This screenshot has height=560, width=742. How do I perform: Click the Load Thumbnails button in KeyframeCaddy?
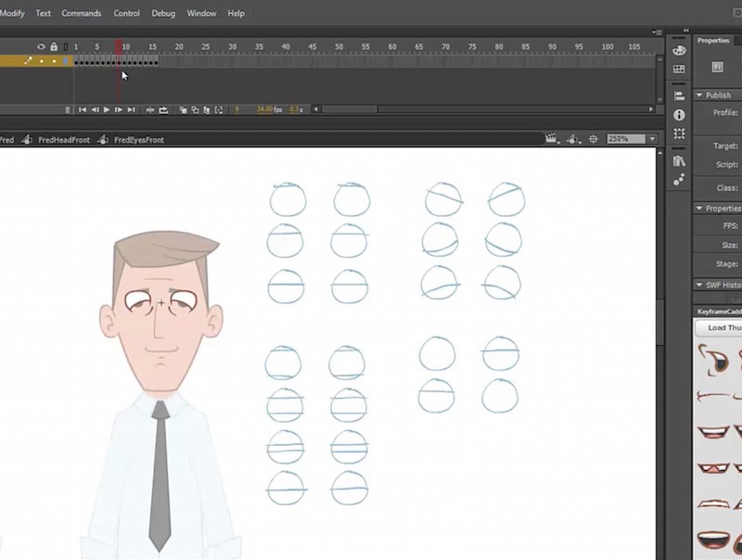pyautogui.click(x=722, y=327)
